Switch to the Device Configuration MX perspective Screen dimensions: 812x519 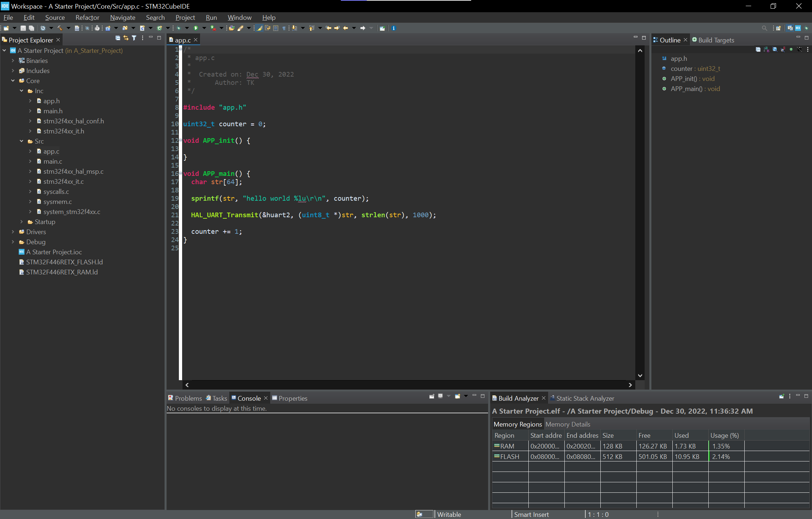click(798, 28)
